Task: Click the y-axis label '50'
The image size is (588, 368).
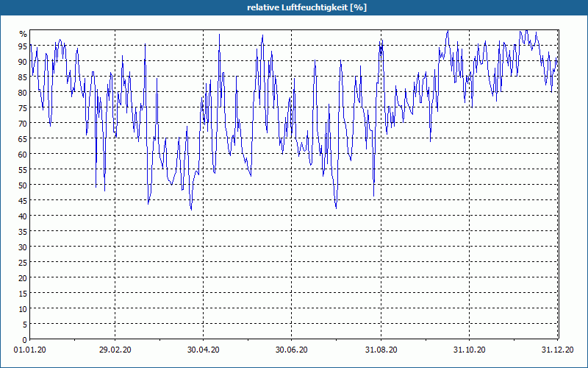Action: [24, 185]
